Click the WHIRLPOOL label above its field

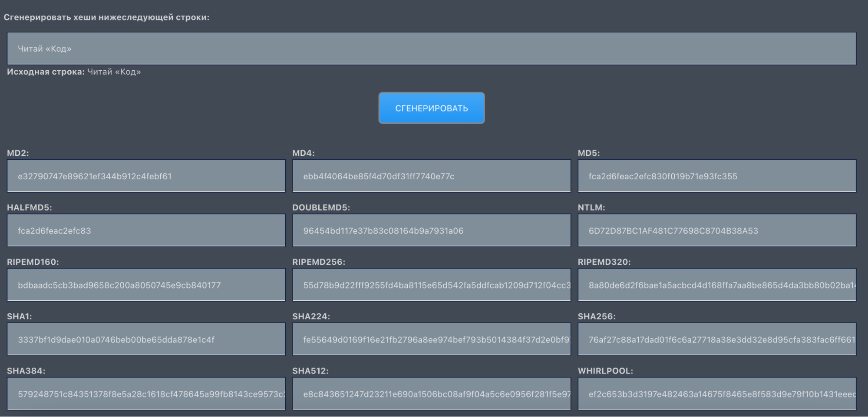605,371
